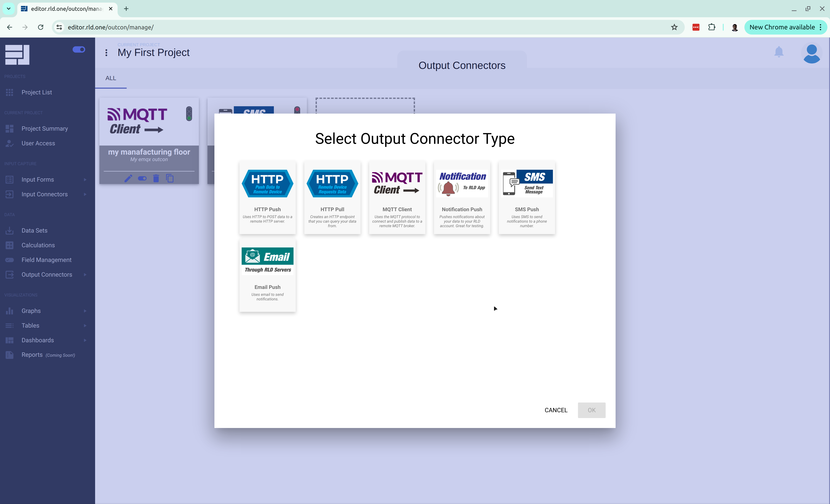Open Project List in sidebar

click(37, 92)
